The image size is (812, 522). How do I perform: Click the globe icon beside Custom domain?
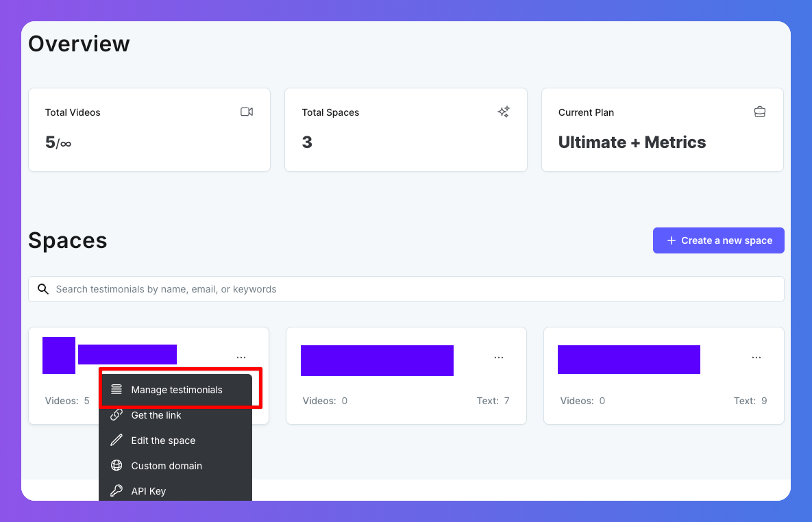click(x=116, y=466)
